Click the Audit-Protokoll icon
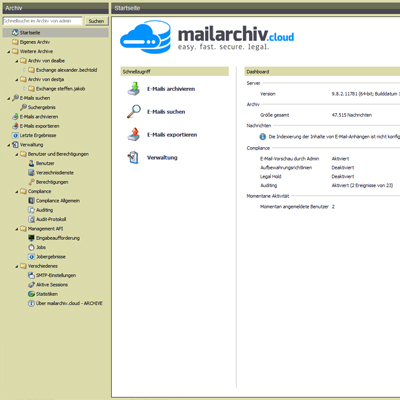This screenshot has width=400, height=400. 31,219
